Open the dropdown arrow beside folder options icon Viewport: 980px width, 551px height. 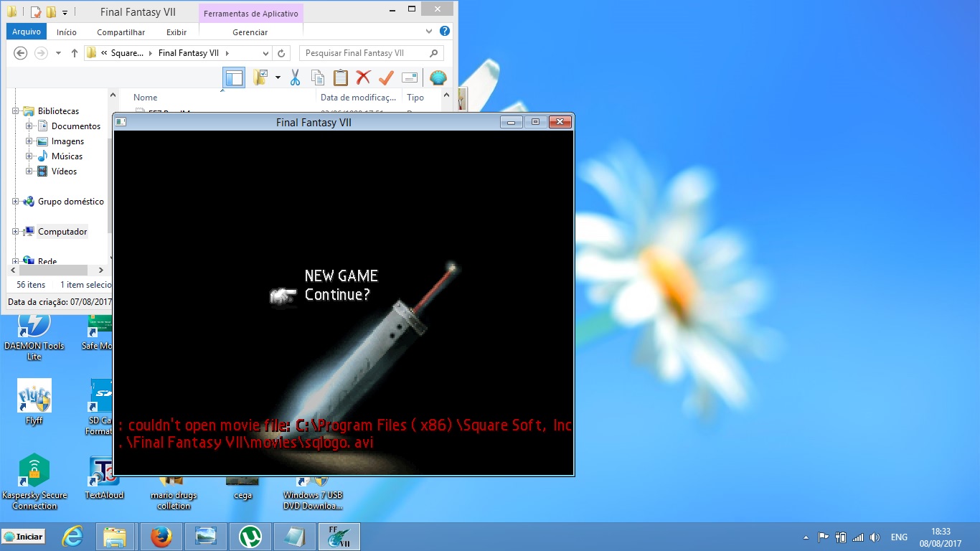(278, 78)
